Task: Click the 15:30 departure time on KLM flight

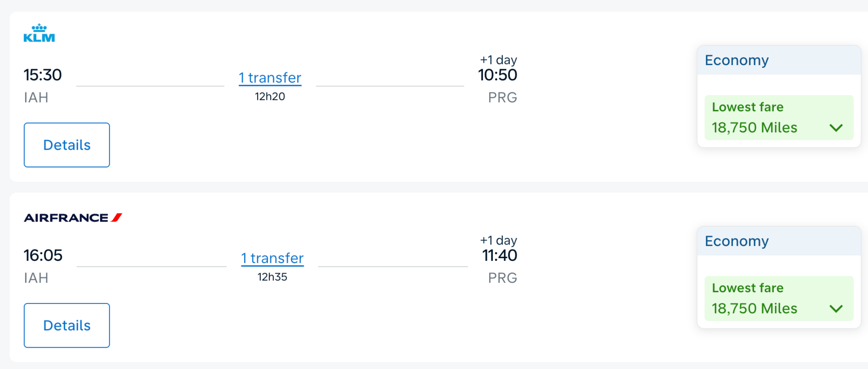Action: click(42, 75)
